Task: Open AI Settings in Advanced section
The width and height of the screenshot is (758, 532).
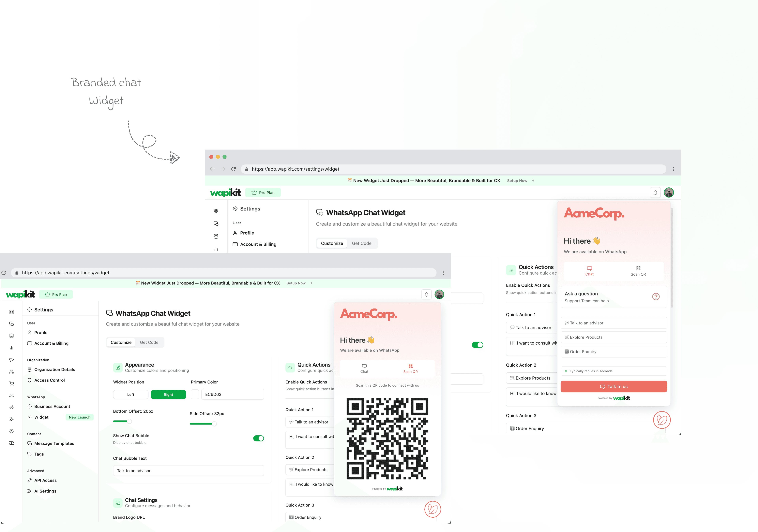Action: point(42,491)
